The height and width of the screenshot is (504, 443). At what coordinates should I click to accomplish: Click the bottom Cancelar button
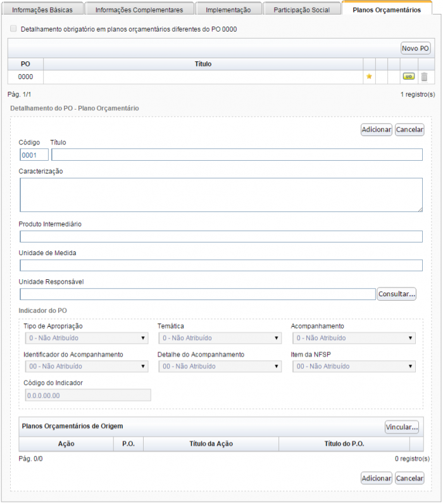pos(409,478)
